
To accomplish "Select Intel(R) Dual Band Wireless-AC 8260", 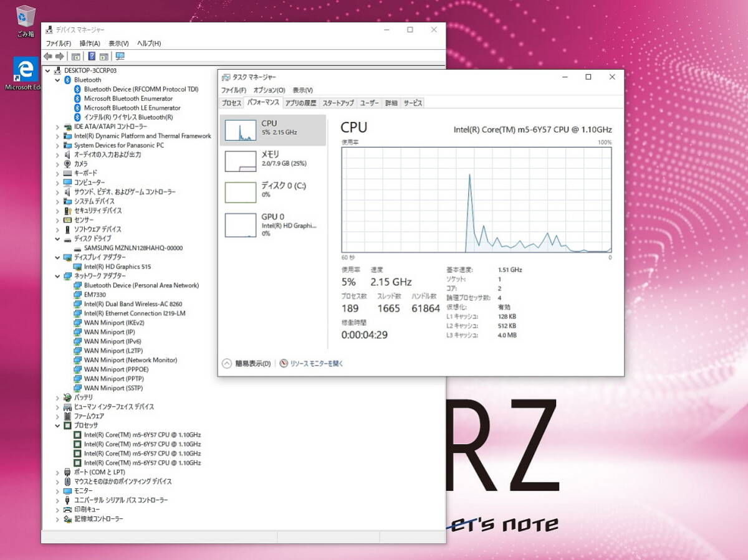I will [133, 304].
